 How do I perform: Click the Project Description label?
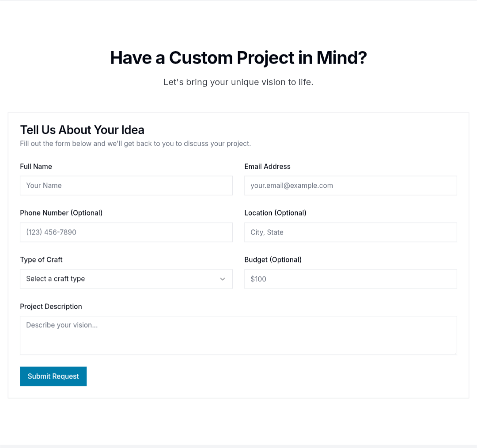point(51,307)
